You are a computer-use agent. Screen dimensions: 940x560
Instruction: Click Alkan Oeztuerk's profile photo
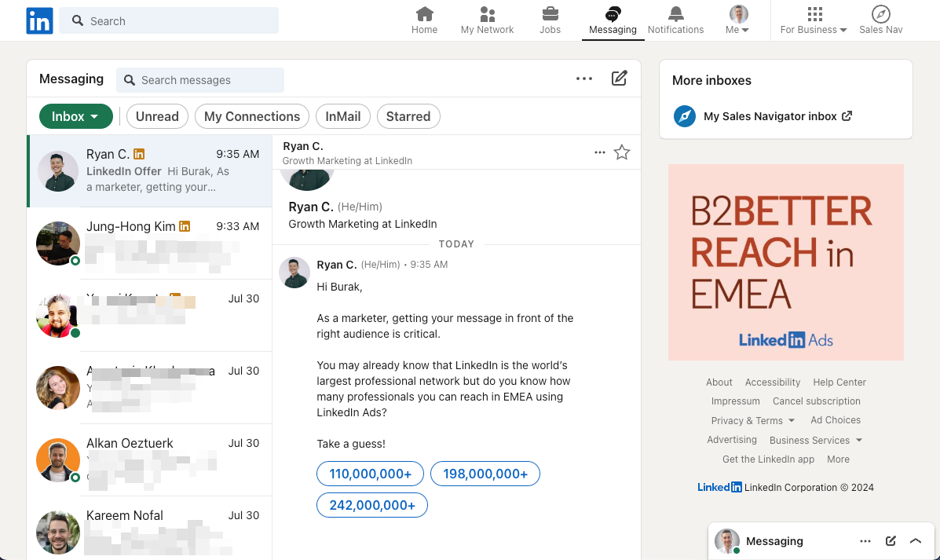(x=58, y=460)
